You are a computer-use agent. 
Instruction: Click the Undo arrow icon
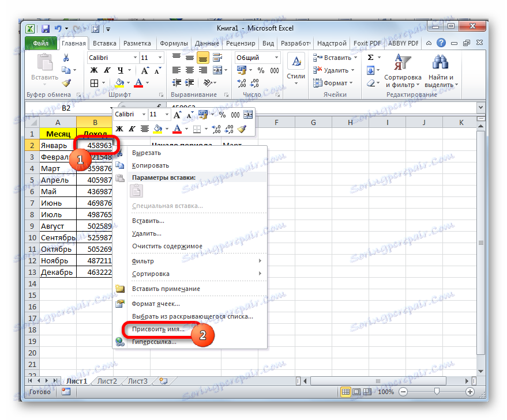(x=58, y=29)
